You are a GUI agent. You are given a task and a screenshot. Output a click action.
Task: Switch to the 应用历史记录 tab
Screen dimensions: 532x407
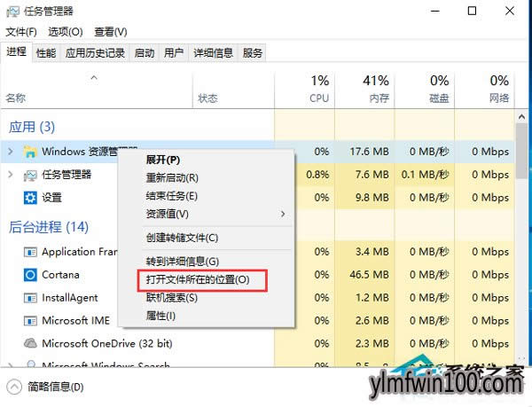95,53
